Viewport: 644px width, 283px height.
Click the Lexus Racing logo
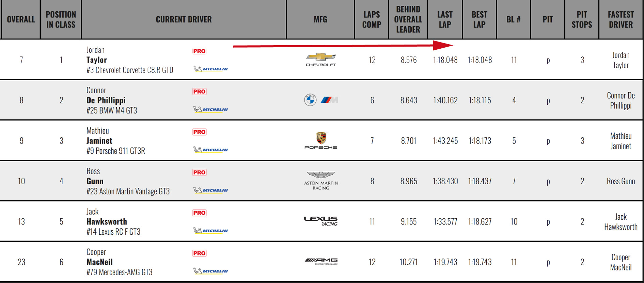(321, 221)
